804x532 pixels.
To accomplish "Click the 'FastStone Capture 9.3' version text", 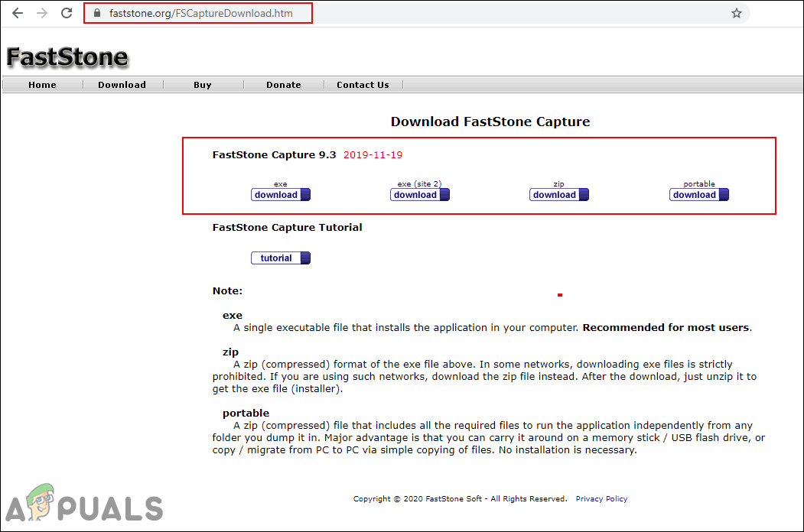I will (275, 154).
